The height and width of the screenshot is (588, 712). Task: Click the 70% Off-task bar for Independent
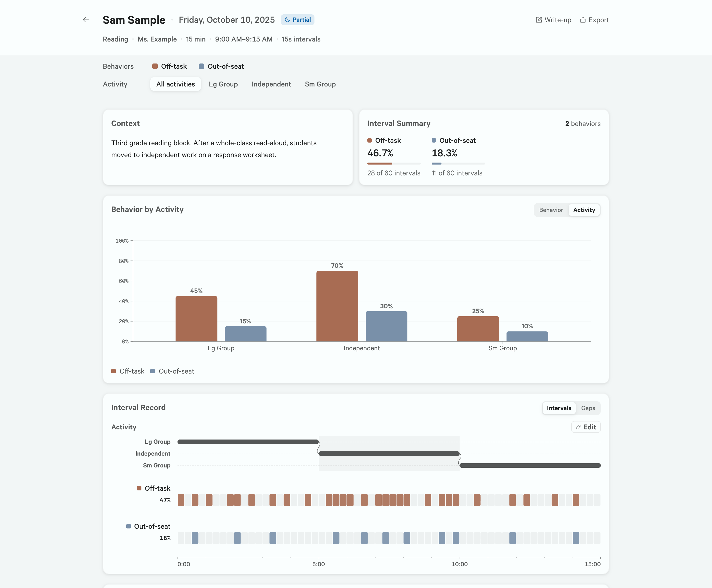[x=337, y=306]
